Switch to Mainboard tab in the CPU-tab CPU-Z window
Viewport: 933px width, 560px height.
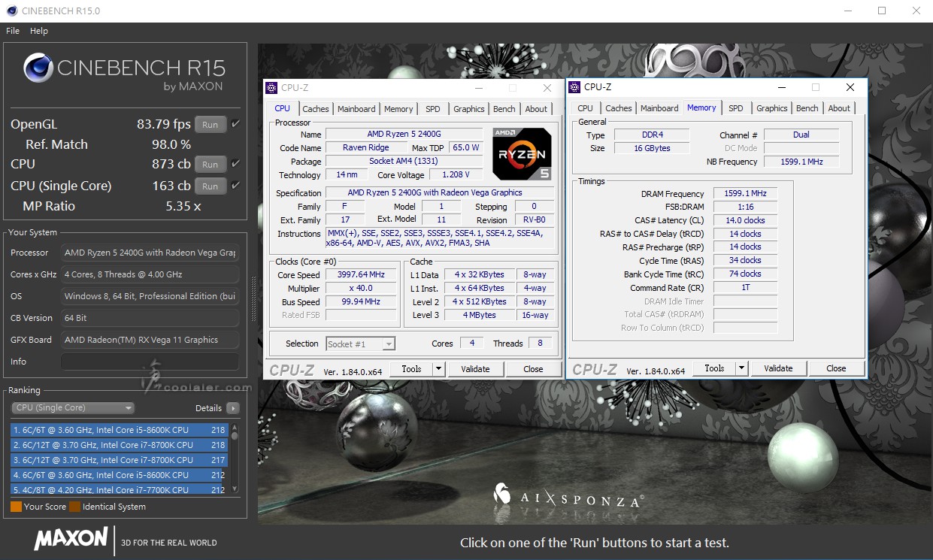tap(356, 109)
